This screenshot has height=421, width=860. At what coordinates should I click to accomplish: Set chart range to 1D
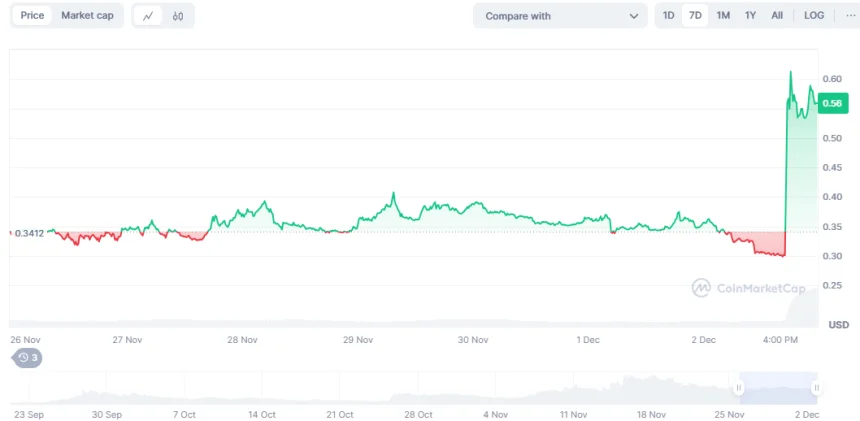(x=668, y=16)
